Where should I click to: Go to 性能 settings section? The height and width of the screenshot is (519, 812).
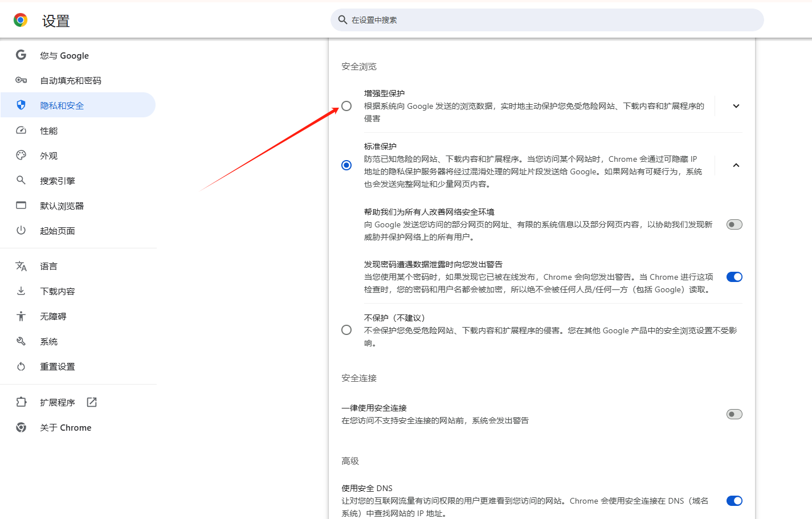[x=78, y=130]
